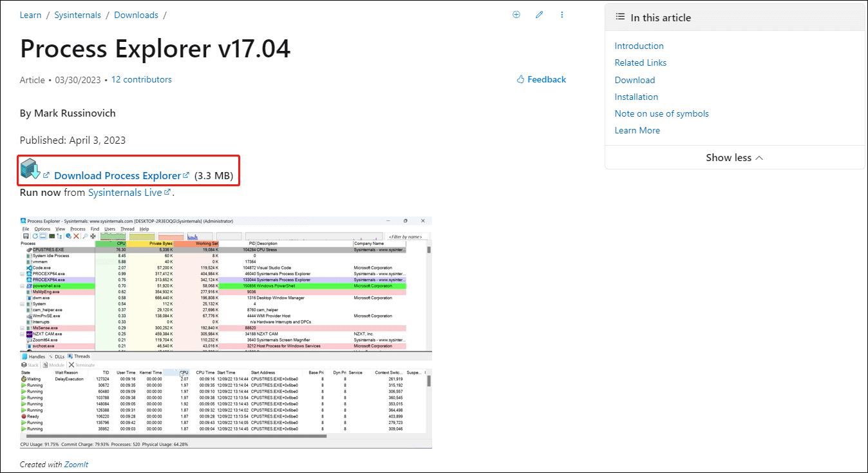Click the edit pencil icon above the article
The image size is (868, 473).
pos(539,14)
